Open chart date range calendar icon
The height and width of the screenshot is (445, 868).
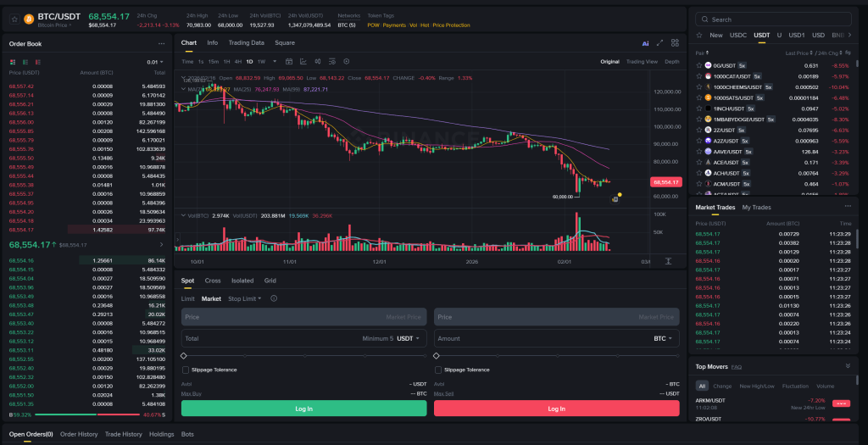[x=289, y=61]
